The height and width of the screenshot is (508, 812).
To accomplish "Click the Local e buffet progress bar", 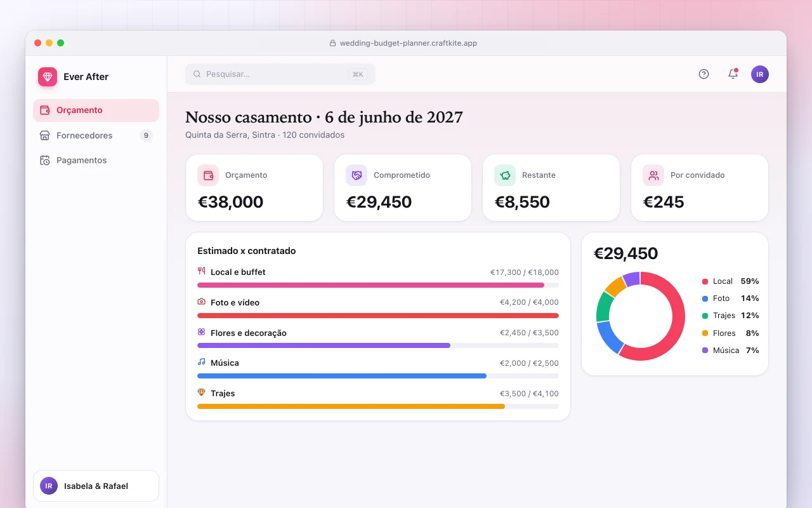I will tap(378, 285).
